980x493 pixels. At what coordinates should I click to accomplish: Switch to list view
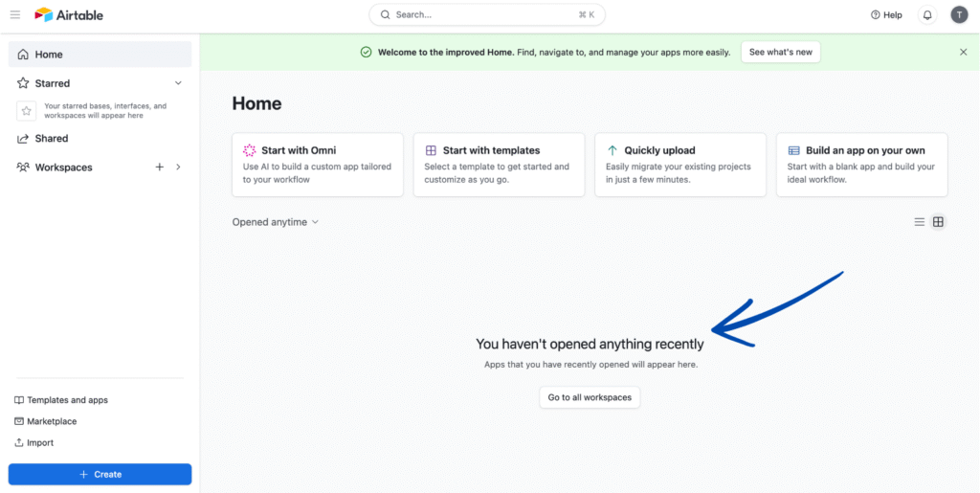(x=920, y=222)
